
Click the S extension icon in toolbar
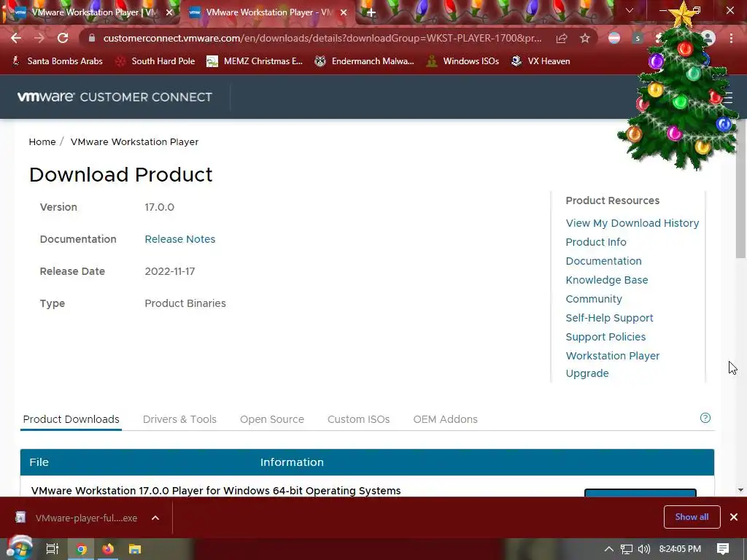click(x=638, y=38)
